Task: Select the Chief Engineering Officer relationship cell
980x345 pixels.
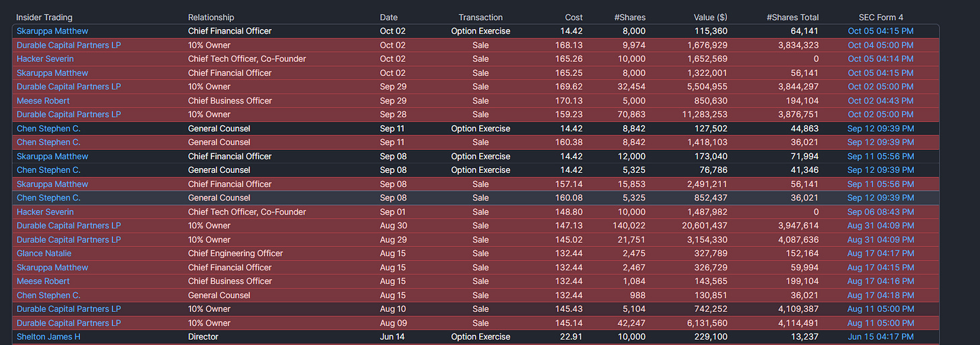Action: tap(236, 254)
